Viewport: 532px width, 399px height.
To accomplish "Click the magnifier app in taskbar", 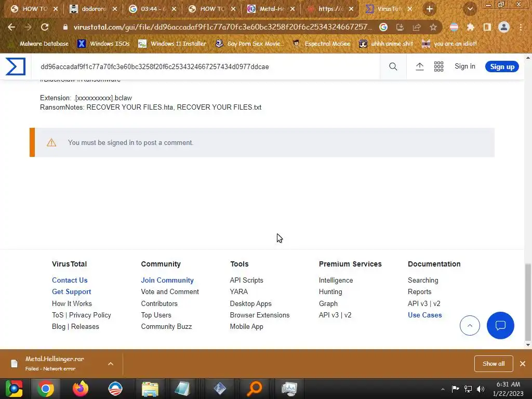I will [x=255, y=389].
